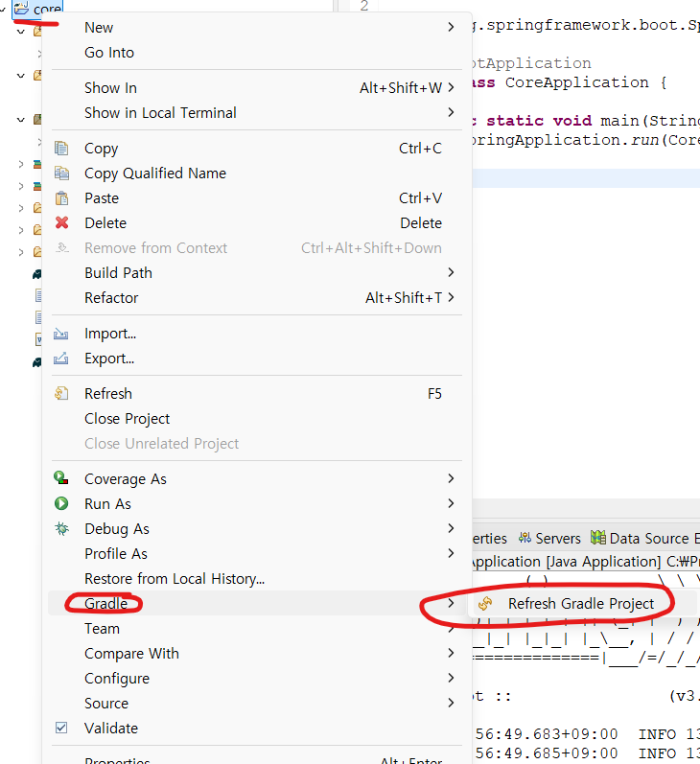Expand the Configure submenu arrow
The height and width of the screenshot is (764, 700).
(451, 678)
